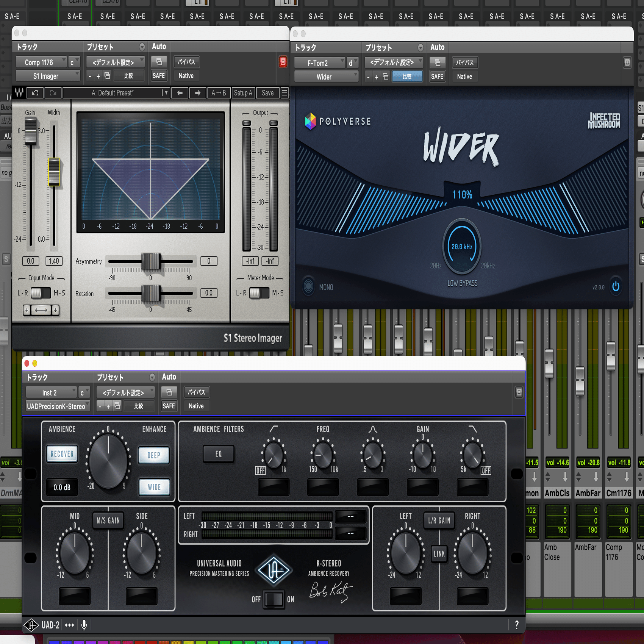
Task: Click the red target button in Comp 1176 header
Action: click(x=283, y=62)
